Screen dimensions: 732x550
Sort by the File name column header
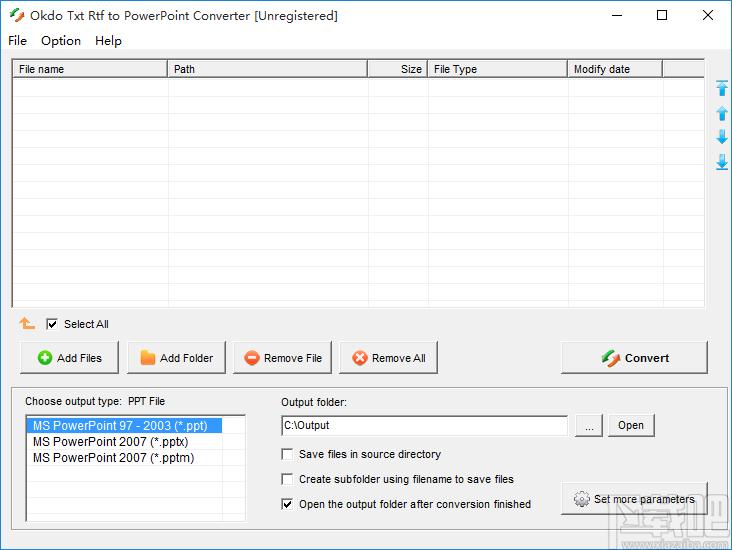[x=90, y=69]
